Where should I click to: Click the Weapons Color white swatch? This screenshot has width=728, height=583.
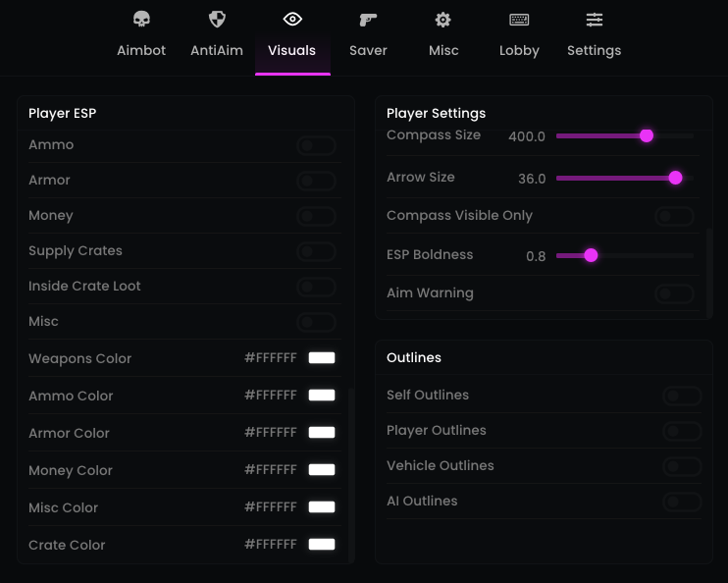[x=322, y=358]
